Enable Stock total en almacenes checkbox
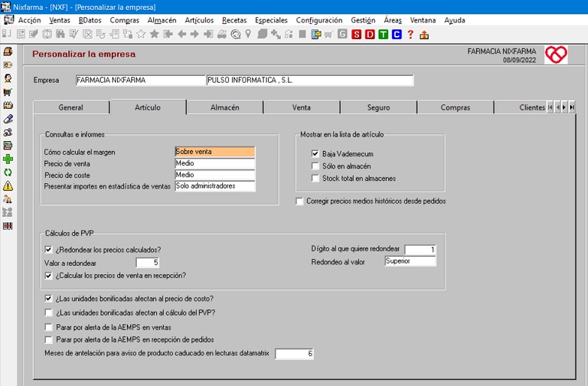 click(315, 178)
